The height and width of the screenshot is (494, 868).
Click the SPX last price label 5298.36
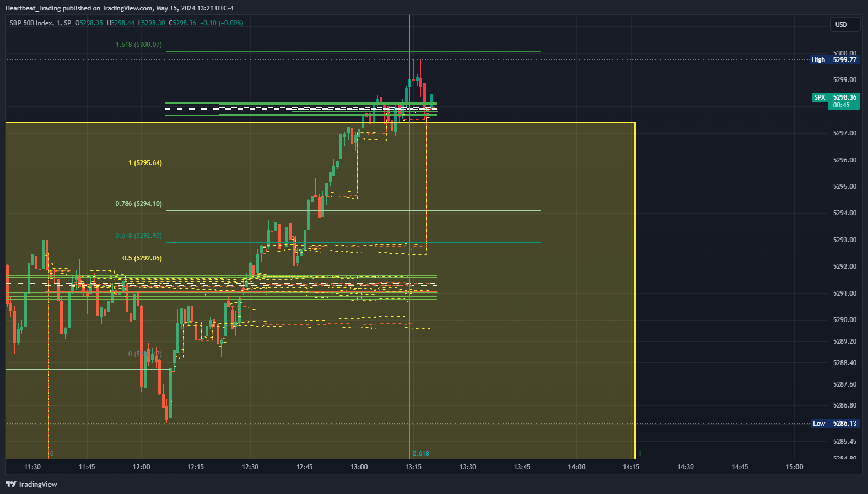pos(836,97)
